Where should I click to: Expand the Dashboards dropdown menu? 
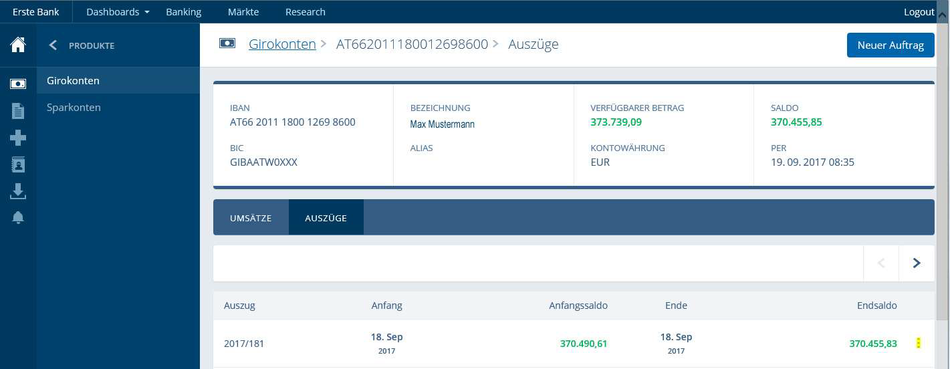pos(118,12)
